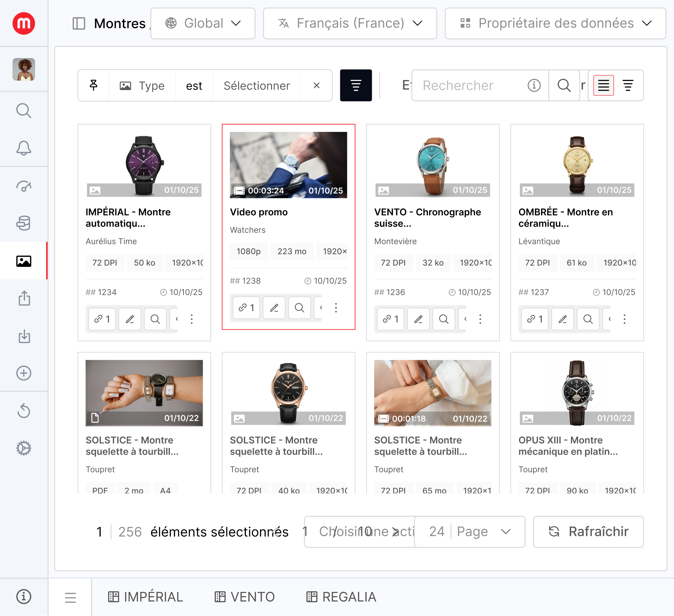The image size is (674, 616).
Task: Expand the Global scope dropdown
Action: (203, 23)
